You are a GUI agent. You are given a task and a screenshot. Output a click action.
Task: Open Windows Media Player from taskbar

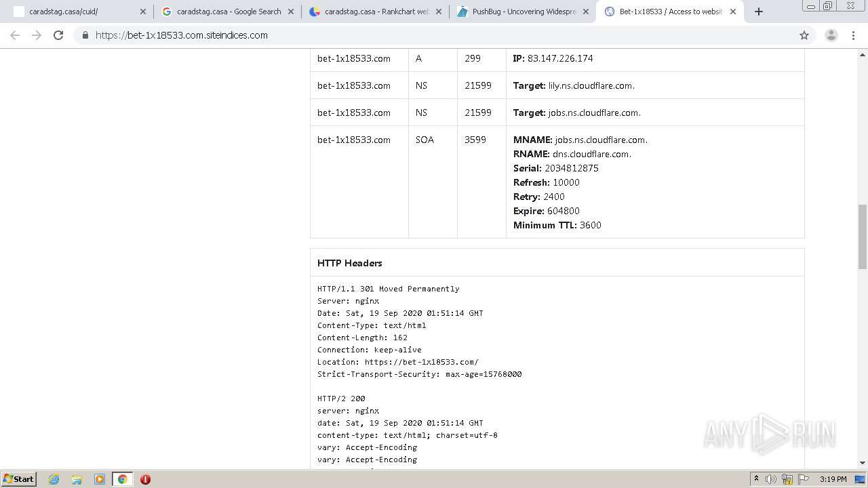pos(100,479)
